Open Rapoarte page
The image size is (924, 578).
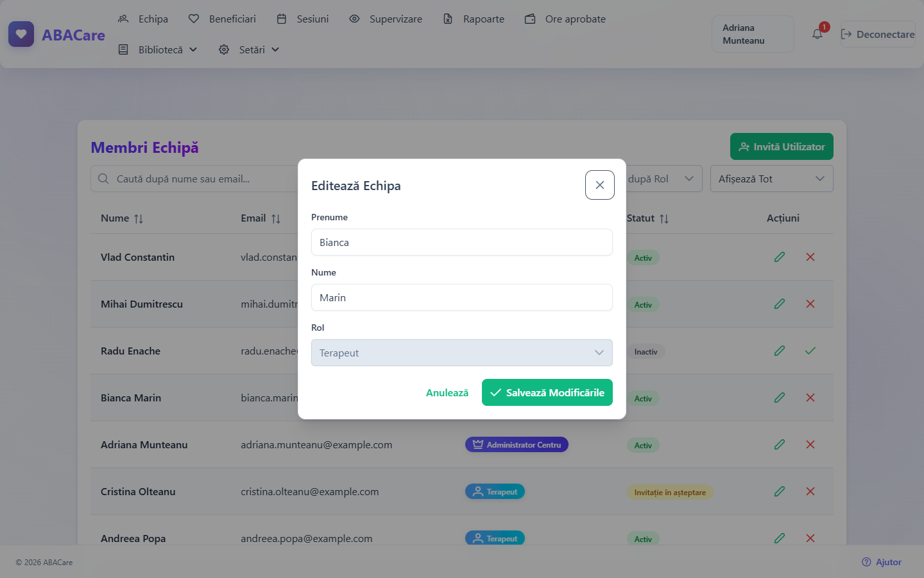pos(474,19)
